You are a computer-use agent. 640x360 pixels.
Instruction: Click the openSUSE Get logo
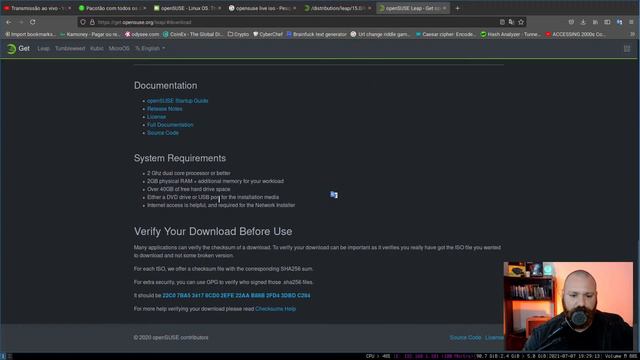[x=18, y=49]
